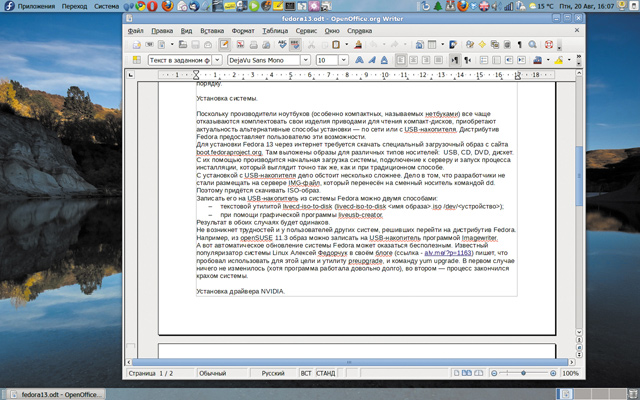
Task: Switch to fedora13.odt taskbar button
Action: 57,394
